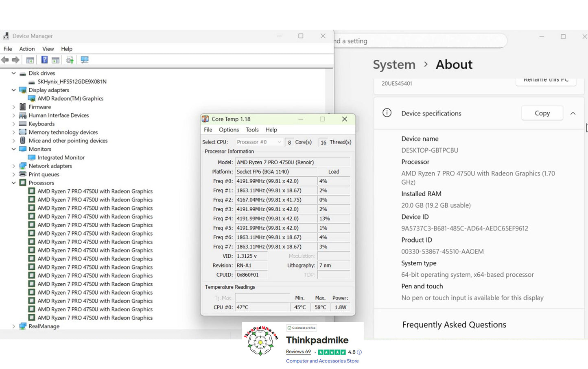
Task: Expand the Keyboards device category
Action: point(13,124)
